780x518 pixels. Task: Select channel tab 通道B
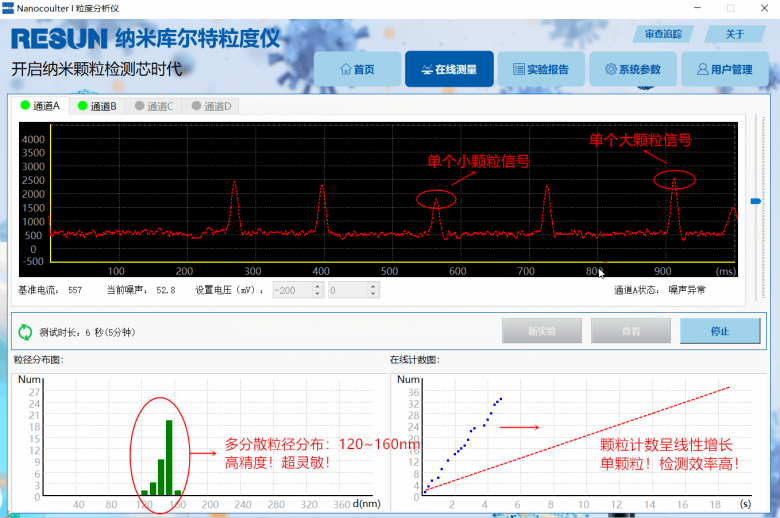pyautogui.click(x=97, y=106)
